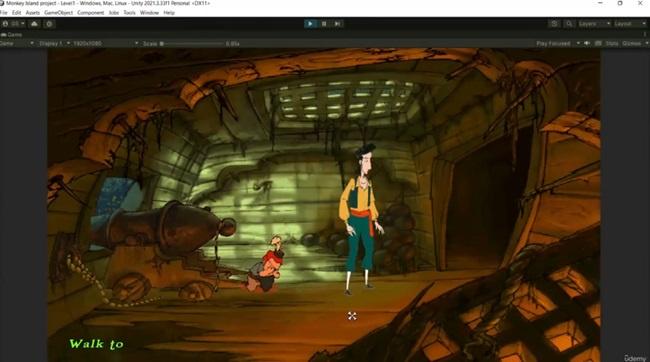The image size is (650, 362).
Task: Click the tall pirate character in game
Action: pos(361,219)
